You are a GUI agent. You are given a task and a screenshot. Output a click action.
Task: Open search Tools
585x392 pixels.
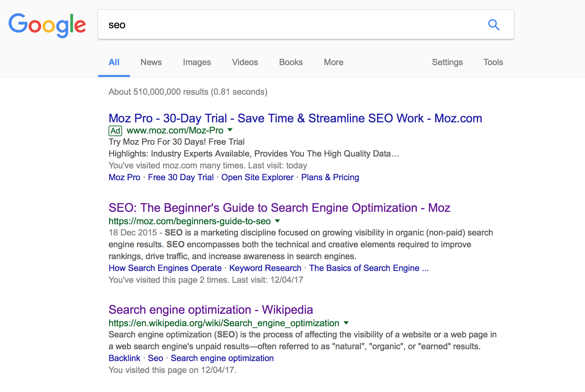click(493, 62)
